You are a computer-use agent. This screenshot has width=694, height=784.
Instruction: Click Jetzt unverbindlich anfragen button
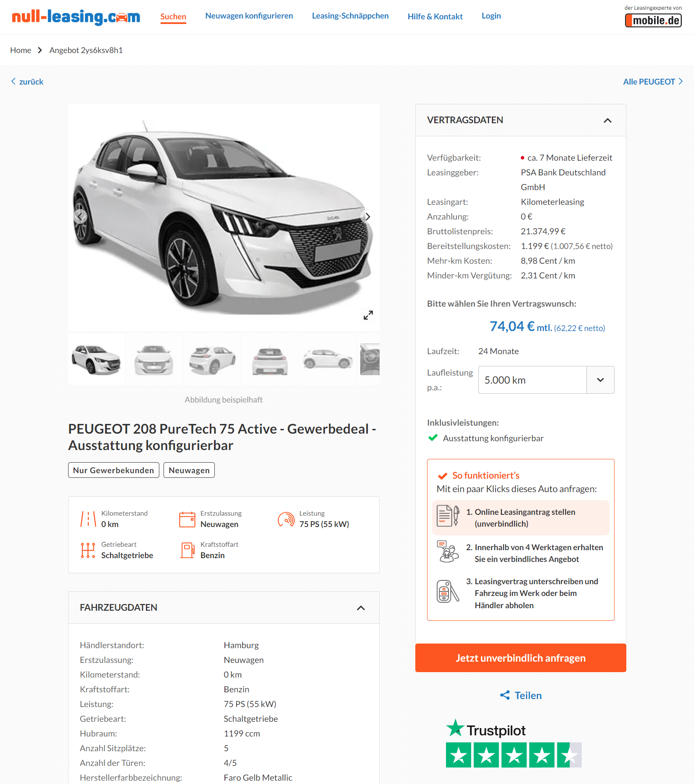click(520, 658)
